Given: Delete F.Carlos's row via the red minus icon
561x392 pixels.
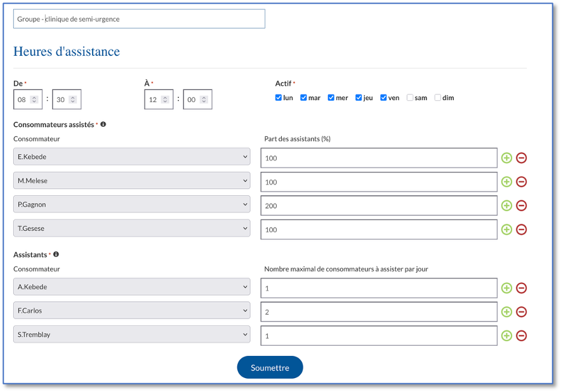Looking at the screenshot, I should tap(522, 311).
